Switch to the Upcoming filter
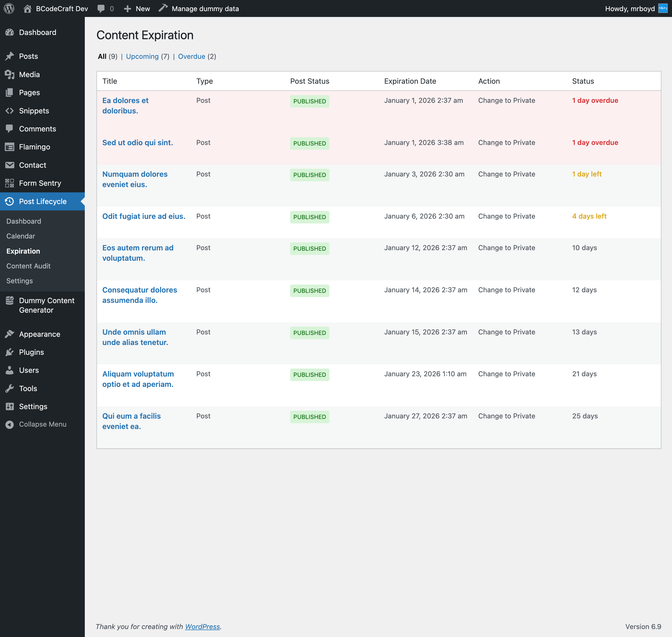 point(142,56)
